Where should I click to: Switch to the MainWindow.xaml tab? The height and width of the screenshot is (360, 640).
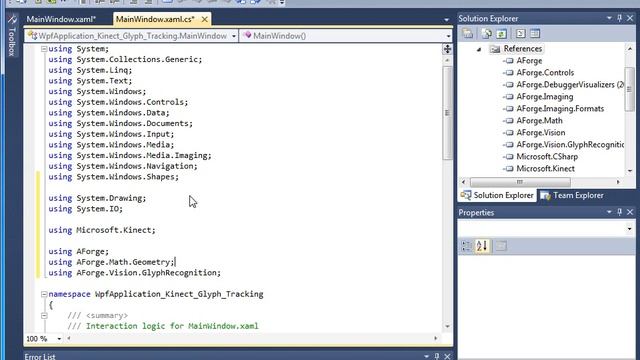tap(61, 19)
